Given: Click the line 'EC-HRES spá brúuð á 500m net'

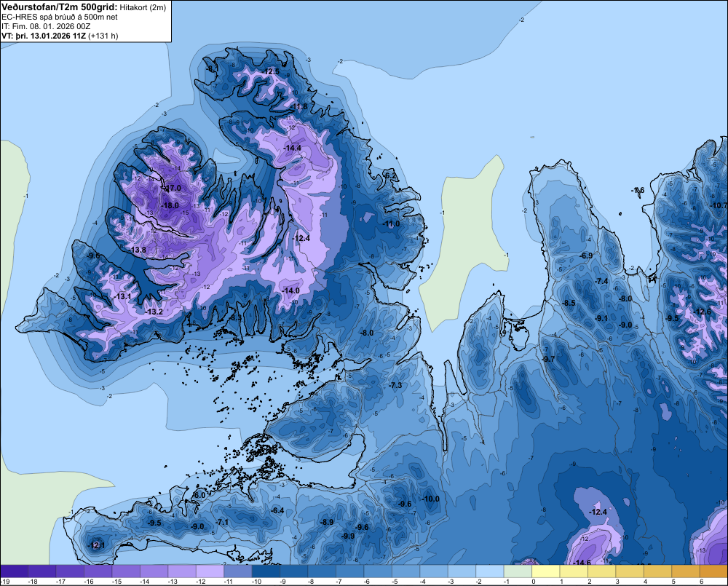Looking at the screenshot, I should (60, 17).
